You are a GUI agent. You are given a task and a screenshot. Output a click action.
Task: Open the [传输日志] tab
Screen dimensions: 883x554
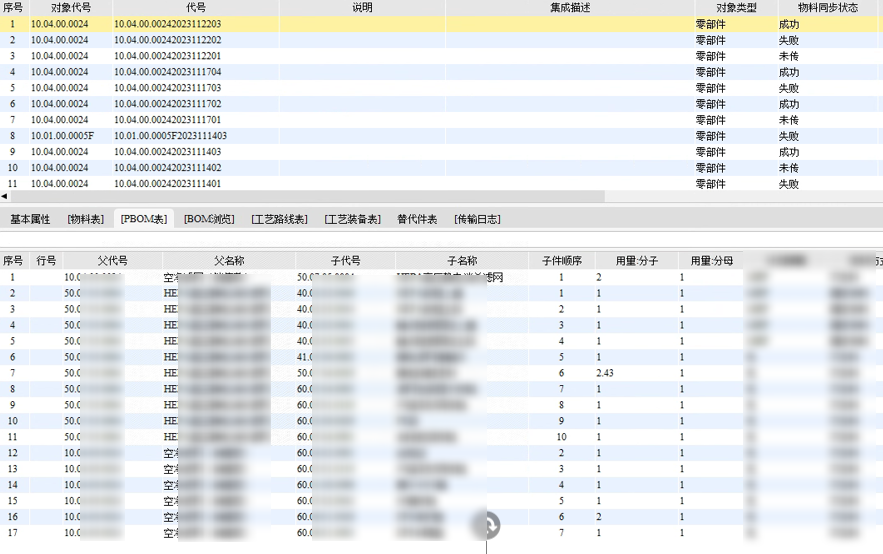tap(477, 219)
